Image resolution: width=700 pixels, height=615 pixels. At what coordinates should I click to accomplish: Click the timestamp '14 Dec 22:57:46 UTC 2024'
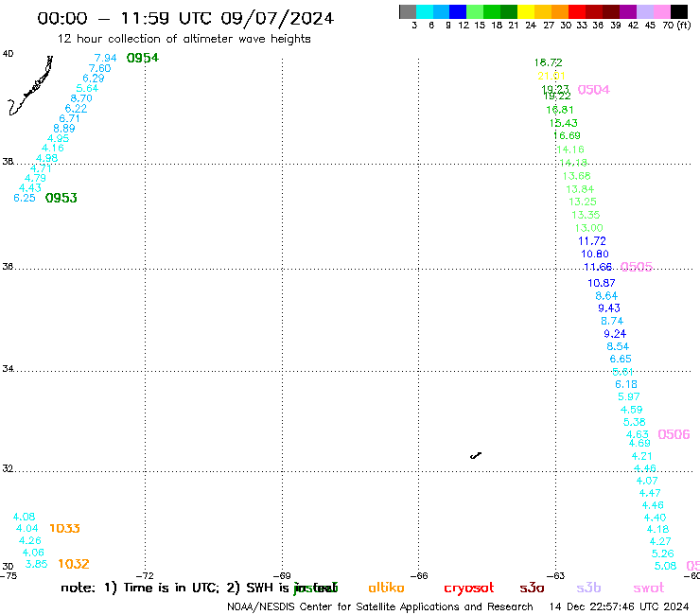tap(619, 607)
